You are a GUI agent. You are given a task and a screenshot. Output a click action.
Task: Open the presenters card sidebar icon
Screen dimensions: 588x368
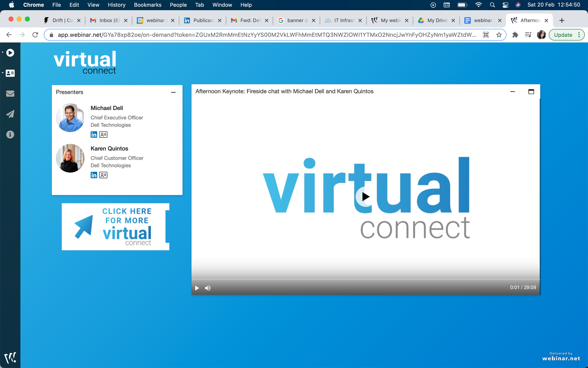pyautogui.click(x=10, y=73)
